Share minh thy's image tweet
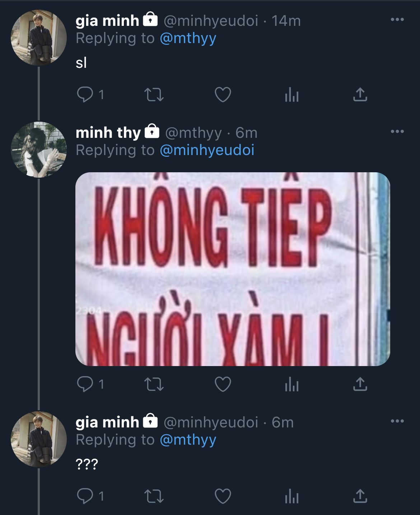Image resolution: width=420 pixels, height=515 pixels. [x=360, y=384]
